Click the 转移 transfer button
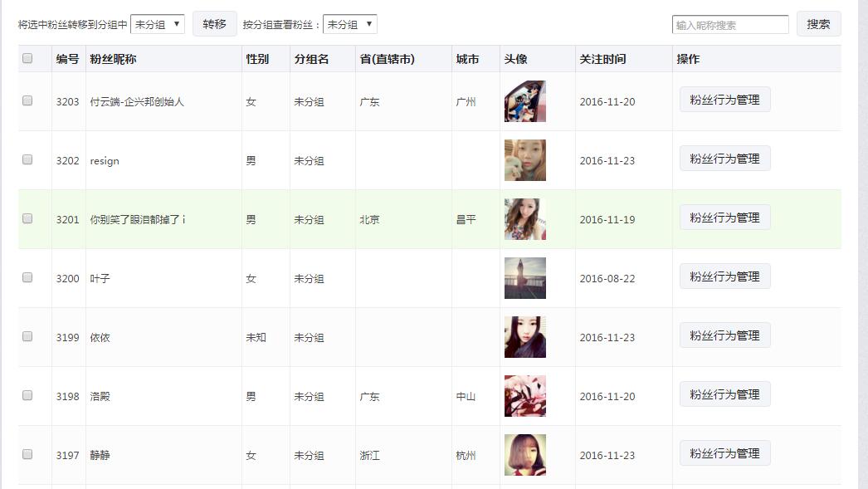 pos(214,24)
